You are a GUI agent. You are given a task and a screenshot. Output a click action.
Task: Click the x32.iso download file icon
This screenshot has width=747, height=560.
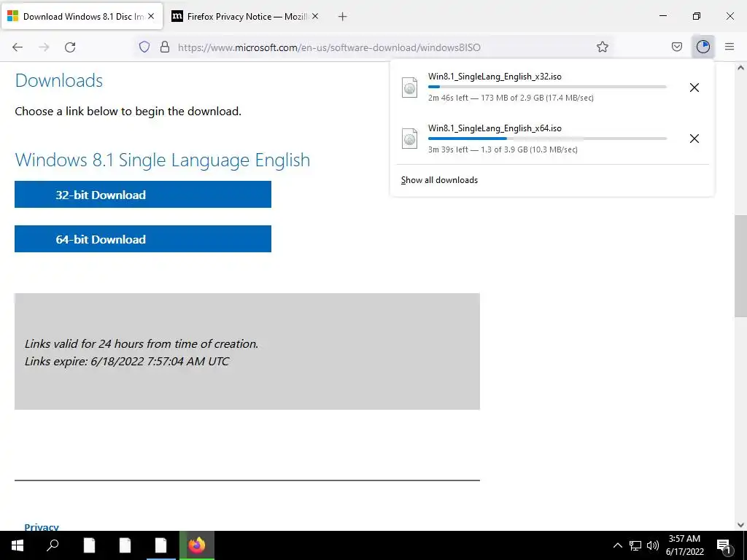[409, 87]
